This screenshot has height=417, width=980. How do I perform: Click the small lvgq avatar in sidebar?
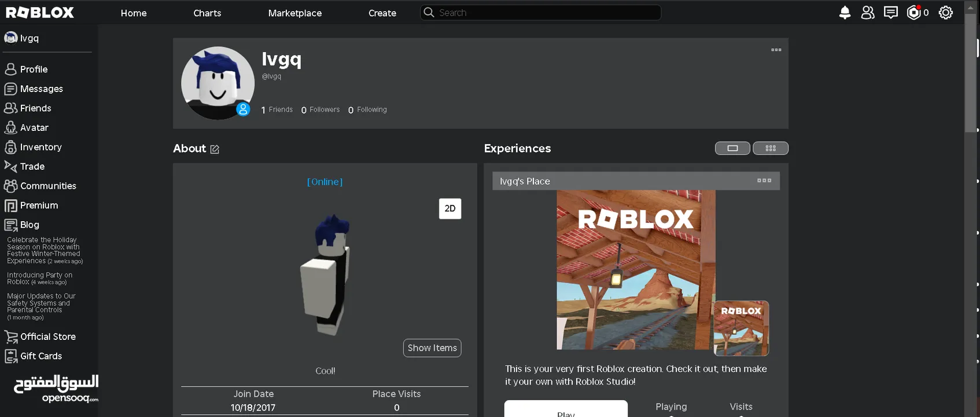10,38
